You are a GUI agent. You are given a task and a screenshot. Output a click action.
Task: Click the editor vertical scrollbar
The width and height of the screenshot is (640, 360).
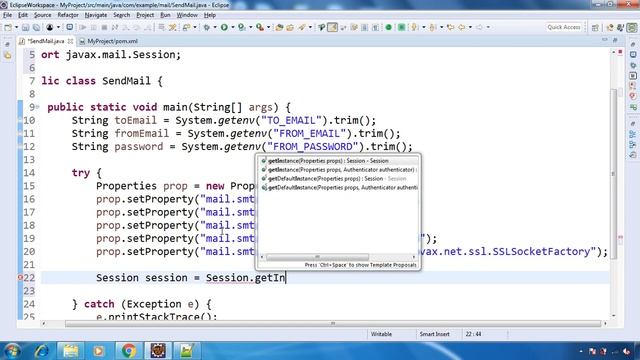pyautogui.click(x=613, y=173)
